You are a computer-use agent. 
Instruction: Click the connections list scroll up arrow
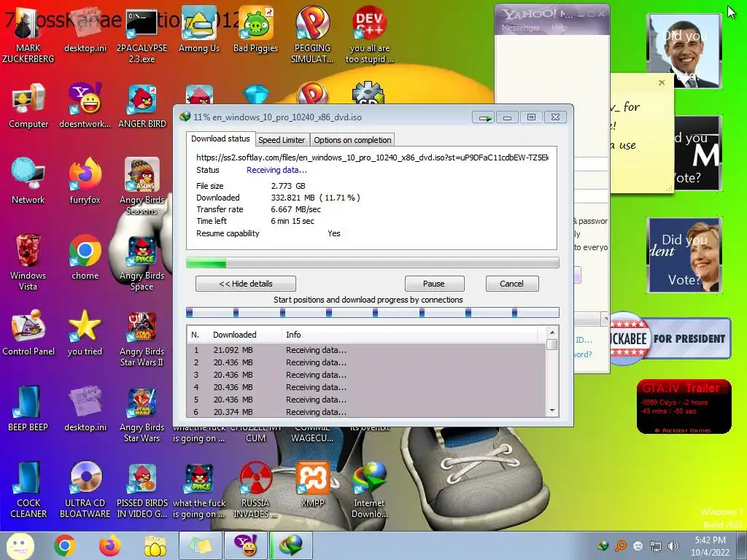click(x=552, y=332)
